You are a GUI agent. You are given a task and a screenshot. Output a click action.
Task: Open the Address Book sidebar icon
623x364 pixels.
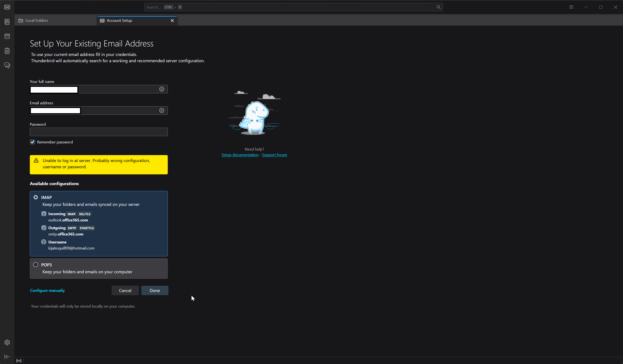(7, 22)
